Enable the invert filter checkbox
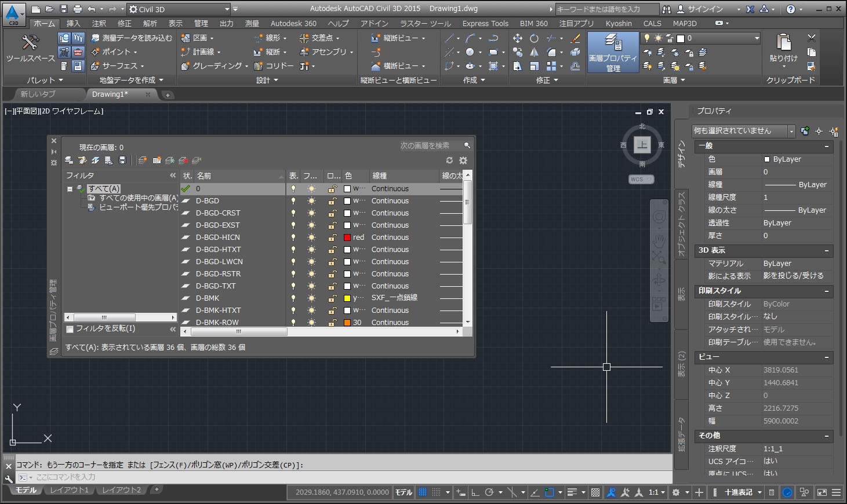Screen dimensions: 847x504 (70, 329)
